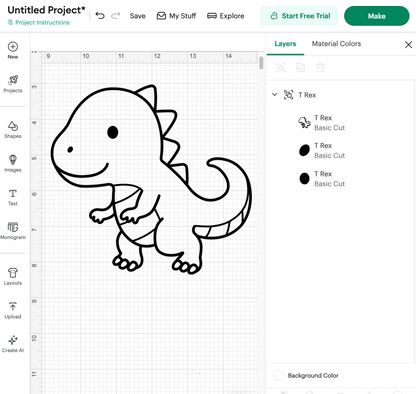
Task: Close the Layers panel
Action: tap(408, 45)
